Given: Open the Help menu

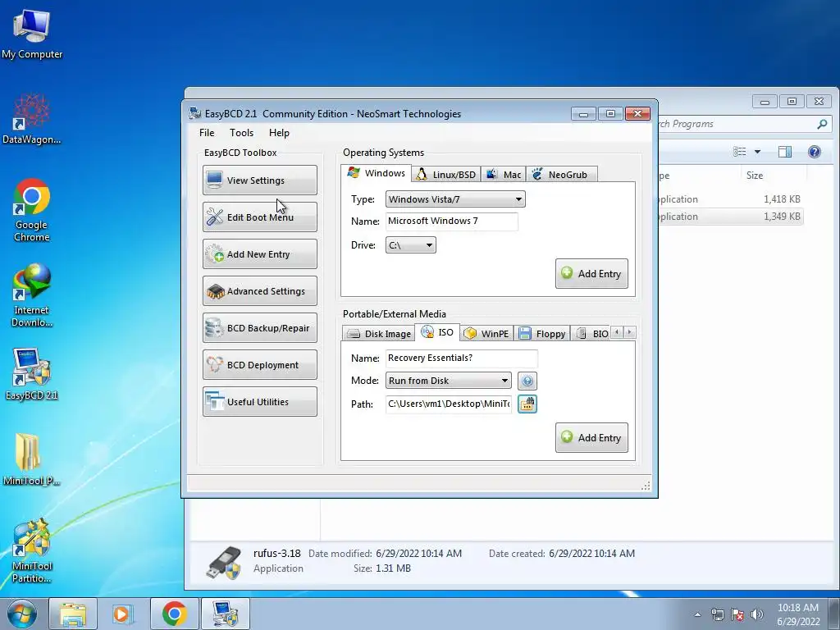Looking at the screenshot, I should tap(279, 133).
